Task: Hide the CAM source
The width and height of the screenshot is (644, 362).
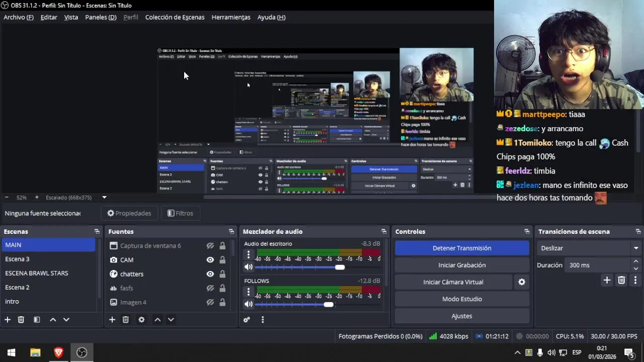Action: click(210, 260)
